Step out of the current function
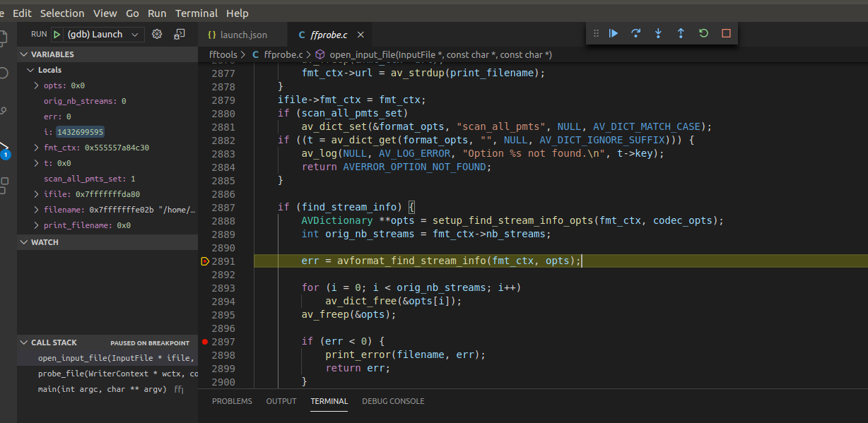Image resolution: width=868 pixels, height=423 pixels. [681, 33]
